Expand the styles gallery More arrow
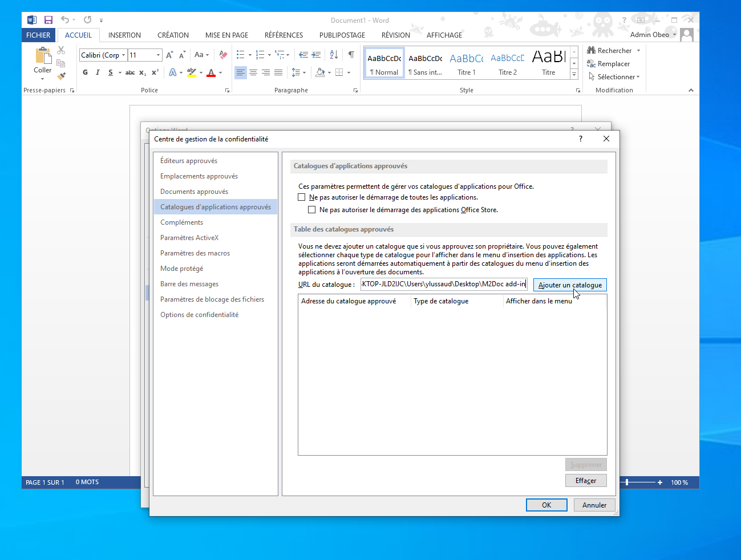This screenshot has width=741, height=560. coord(574,75)
